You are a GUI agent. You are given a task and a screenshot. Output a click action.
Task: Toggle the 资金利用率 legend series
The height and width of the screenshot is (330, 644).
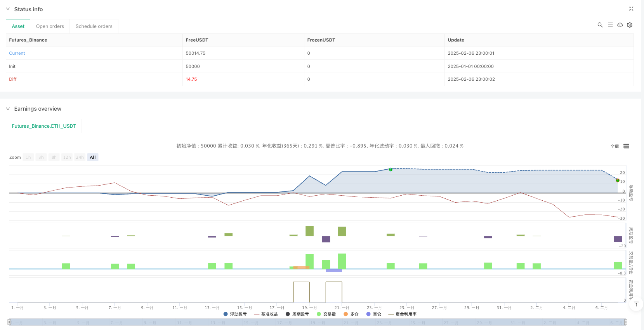403,314
